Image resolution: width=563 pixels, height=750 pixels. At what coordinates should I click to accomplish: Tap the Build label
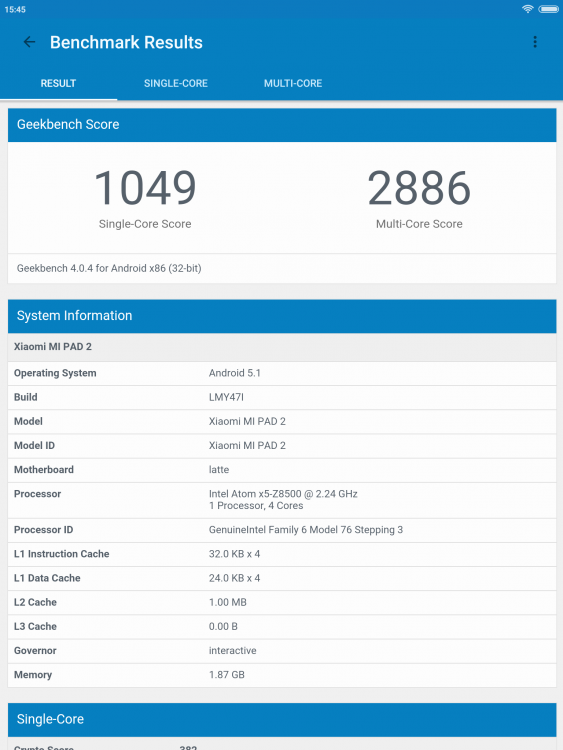pyautogui.click(x=25, y=397)
